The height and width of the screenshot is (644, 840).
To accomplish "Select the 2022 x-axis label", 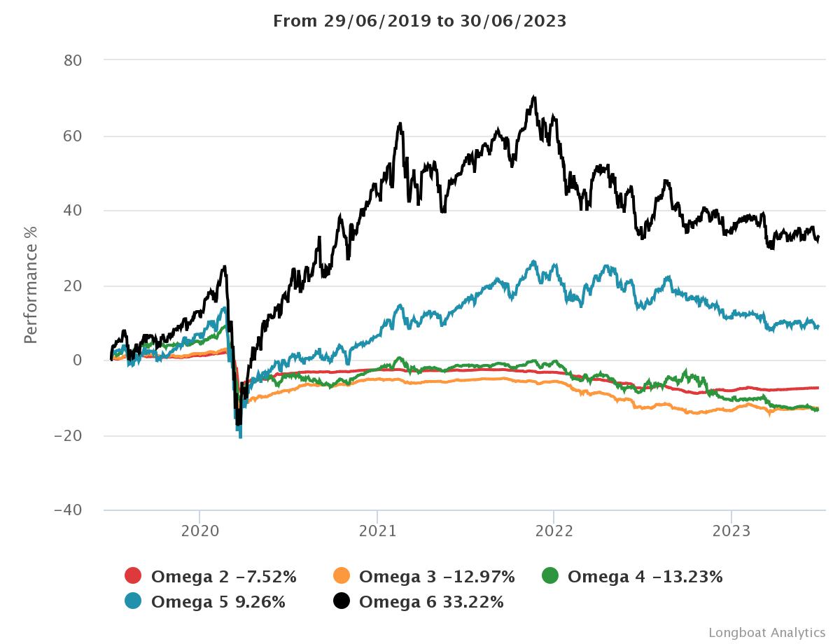I will [x=554, y=531].
